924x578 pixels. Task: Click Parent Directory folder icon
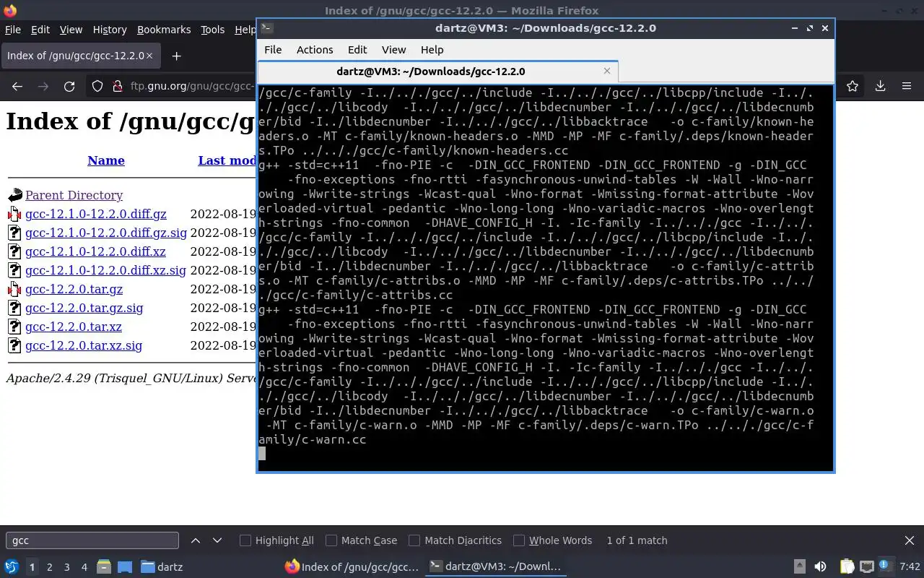click(x=15, y=195)
